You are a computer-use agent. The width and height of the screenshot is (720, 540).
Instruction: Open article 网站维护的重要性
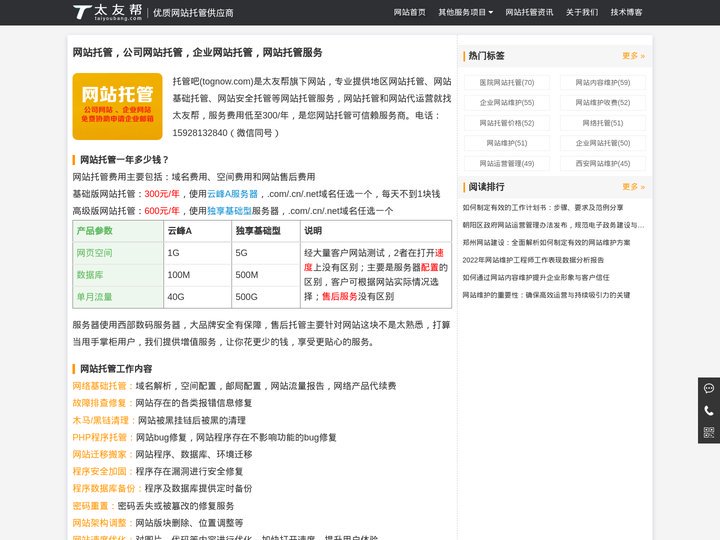(x=546, y=295)
